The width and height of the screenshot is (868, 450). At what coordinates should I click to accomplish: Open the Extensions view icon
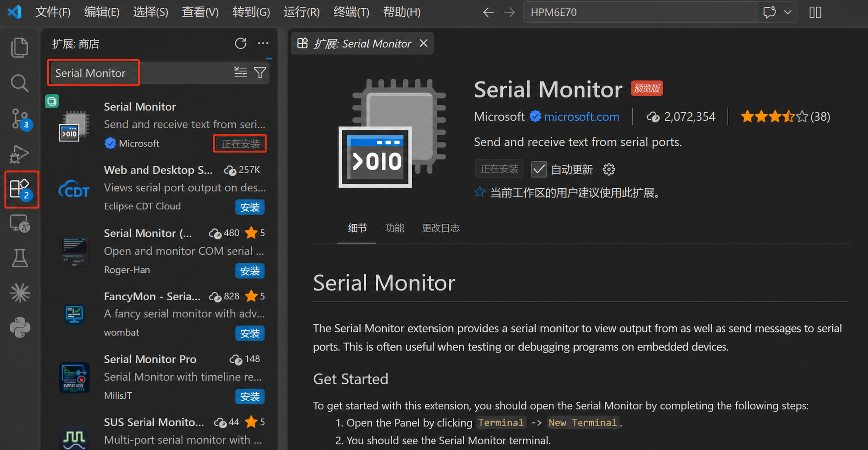pos(21,189)
